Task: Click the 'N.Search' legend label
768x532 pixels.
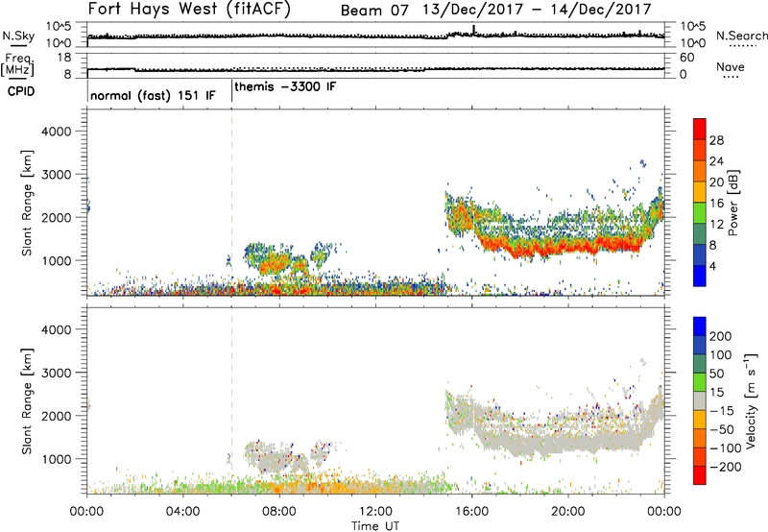Action: pos(741,36)
